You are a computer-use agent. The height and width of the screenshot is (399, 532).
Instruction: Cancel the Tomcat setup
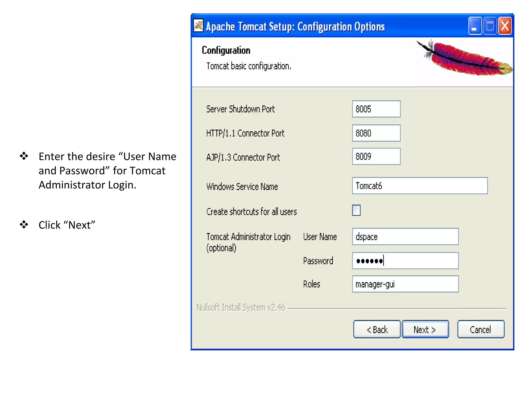pyautogui.click(x=481, y=329)
